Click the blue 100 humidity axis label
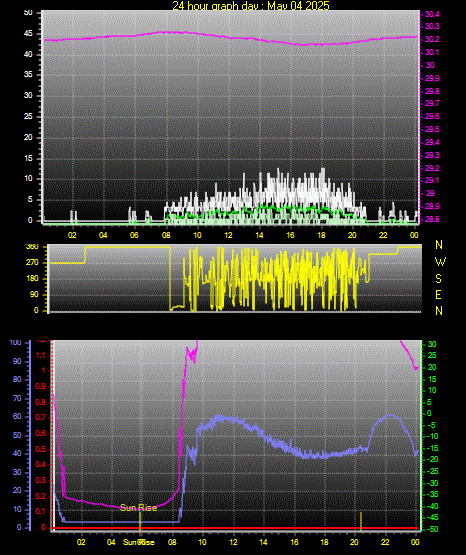The width and height of the screenshot is (466, 555). [x=16, y=342]
